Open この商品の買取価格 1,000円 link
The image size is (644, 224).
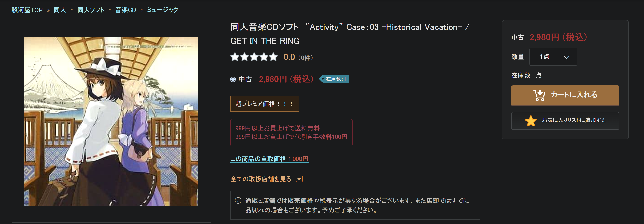(269, 159)
